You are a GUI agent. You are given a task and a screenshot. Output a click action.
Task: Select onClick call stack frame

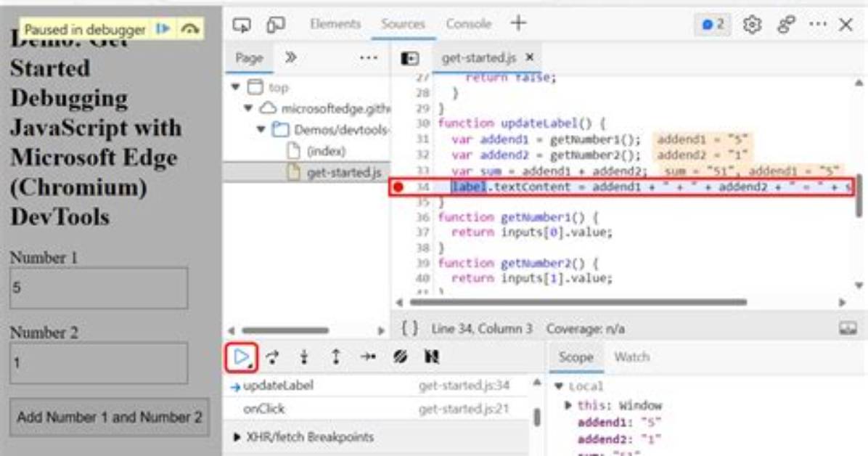coord(375,409)
